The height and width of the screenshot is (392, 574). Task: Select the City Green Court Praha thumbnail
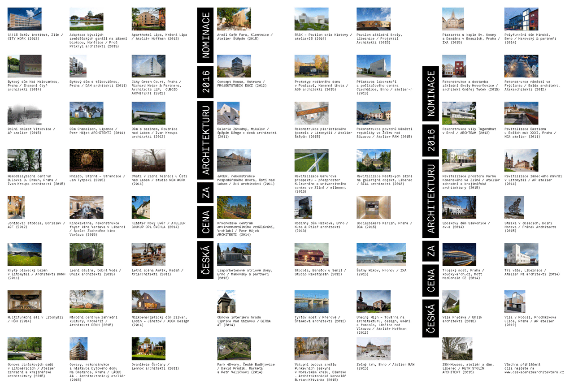pyautogui.click(x=148, y=66)
